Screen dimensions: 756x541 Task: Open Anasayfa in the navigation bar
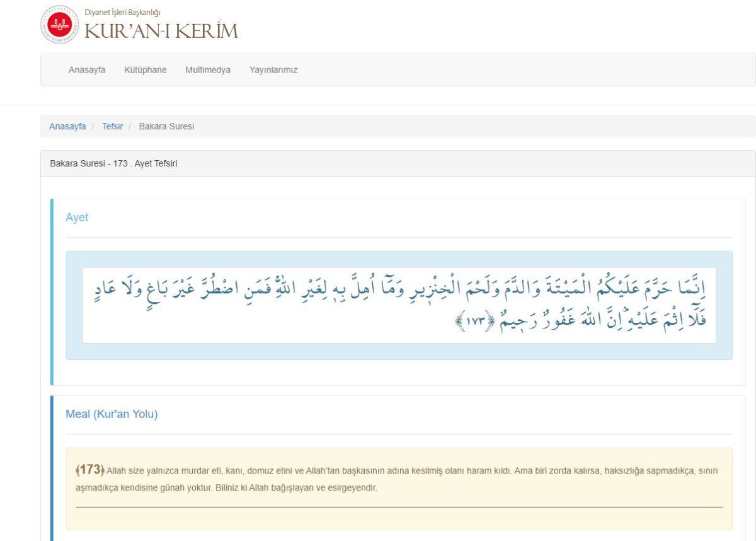coord(87,70)
